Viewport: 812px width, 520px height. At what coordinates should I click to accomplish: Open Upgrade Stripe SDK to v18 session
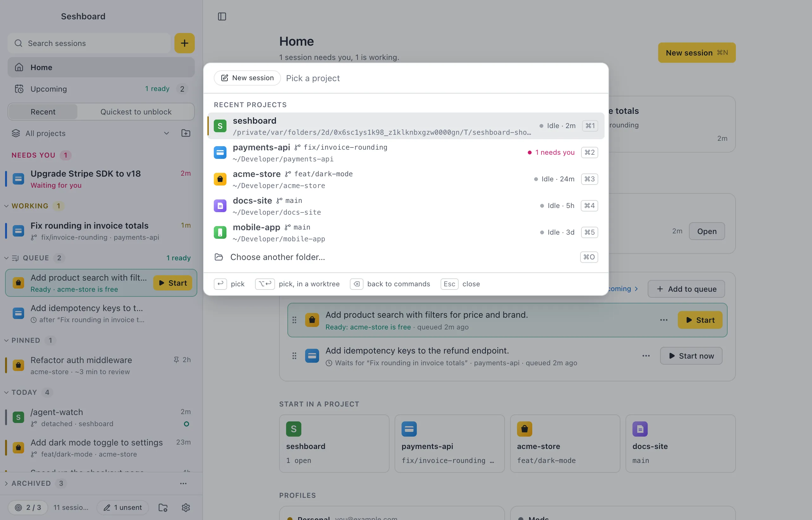coord(101,179)
